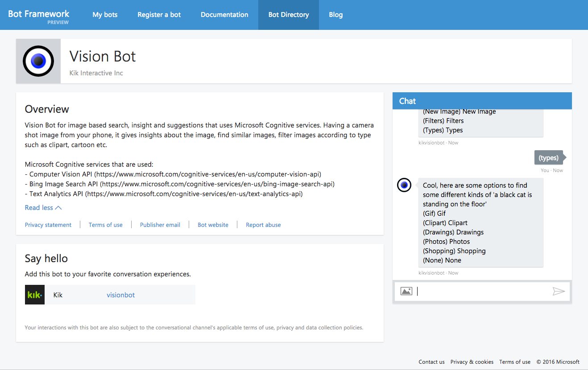Click the (Drawings) Drawings option text
The width and height of the screenshot is (588, 370).
453,232
